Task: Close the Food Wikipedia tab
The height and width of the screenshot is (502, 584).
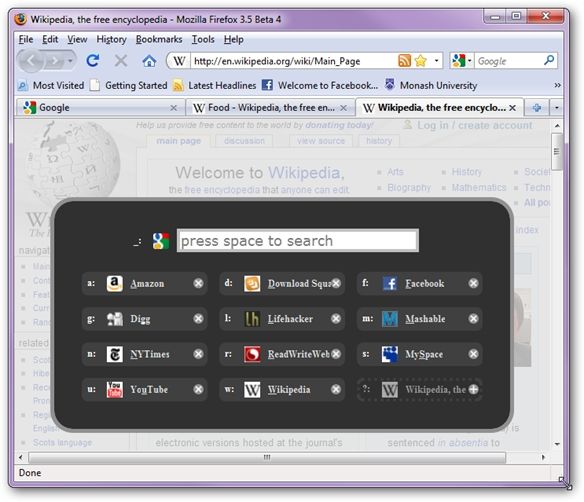Action: click(x=343, y=108)
